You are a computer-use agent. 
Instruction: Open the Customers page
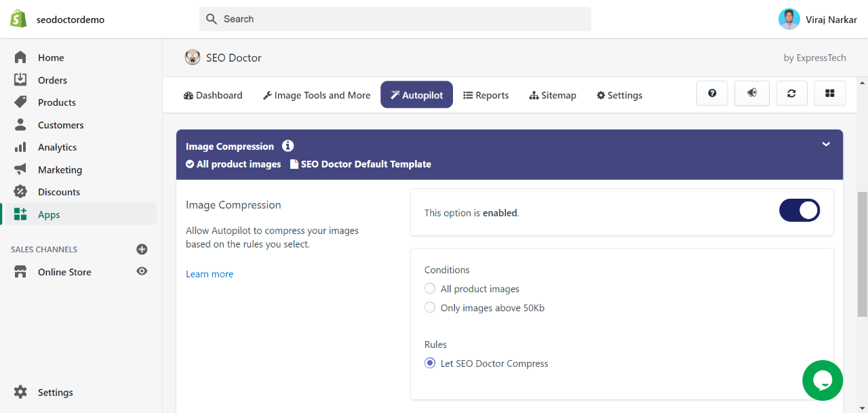coord(60,125)
